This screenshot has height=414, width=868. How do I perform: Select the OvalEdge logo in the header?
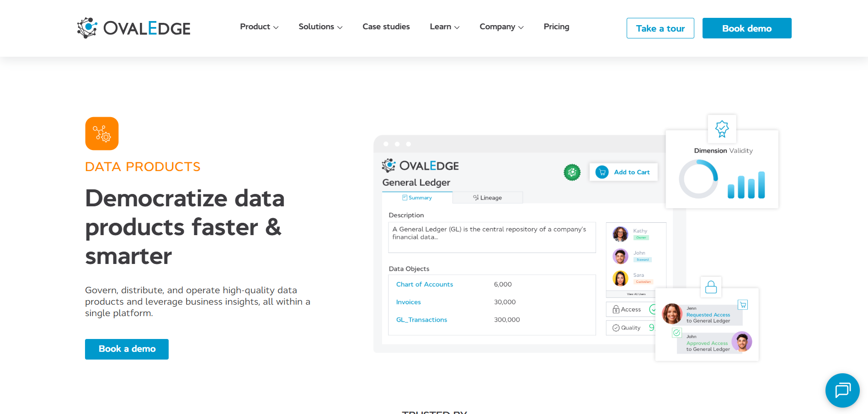[133, 27]
